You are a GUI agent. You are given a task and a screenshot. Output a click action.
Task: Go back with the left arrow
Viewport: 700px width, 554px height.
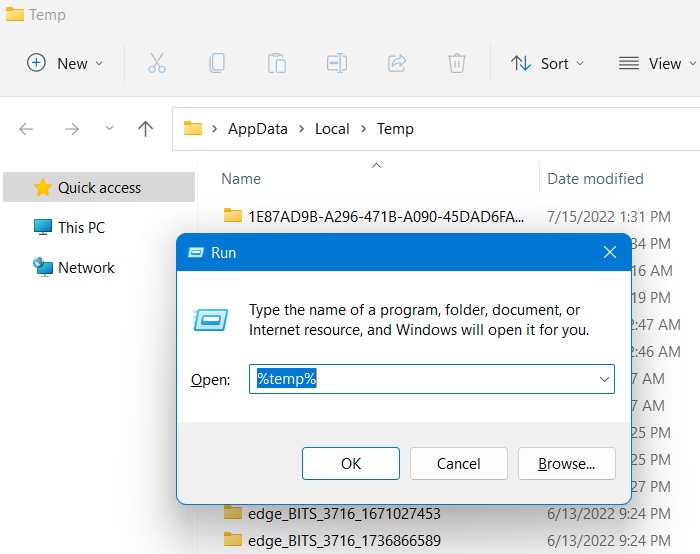click(26, 129)
